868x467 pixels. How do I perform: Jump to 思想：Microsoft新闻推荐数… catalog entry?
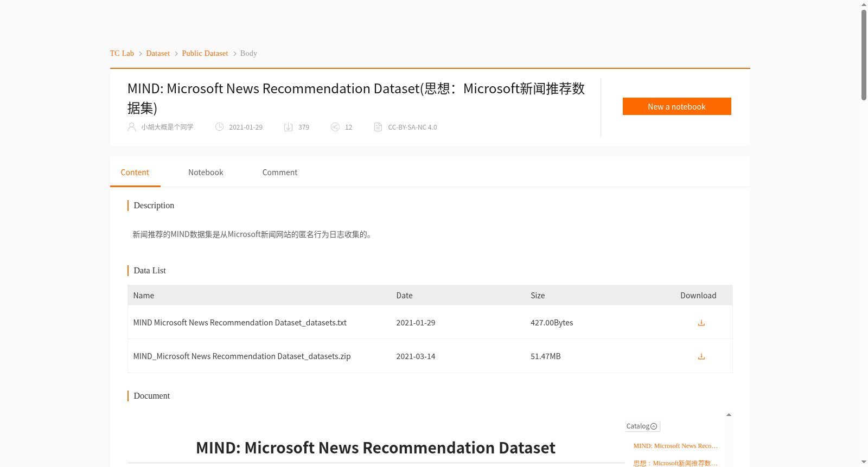[675, 463]
